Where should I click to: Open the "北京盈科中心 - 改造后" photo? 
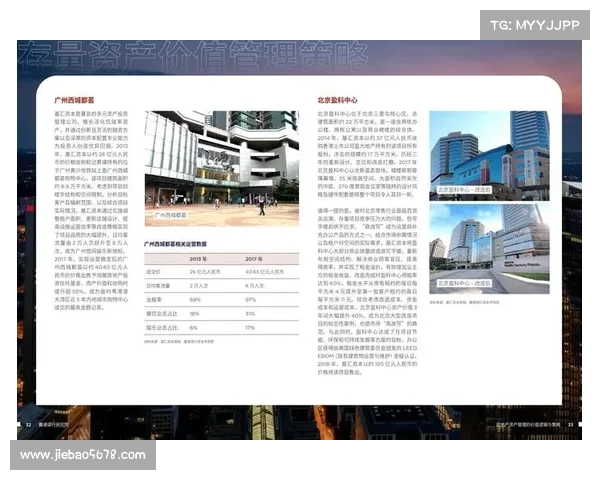(489, 249)
